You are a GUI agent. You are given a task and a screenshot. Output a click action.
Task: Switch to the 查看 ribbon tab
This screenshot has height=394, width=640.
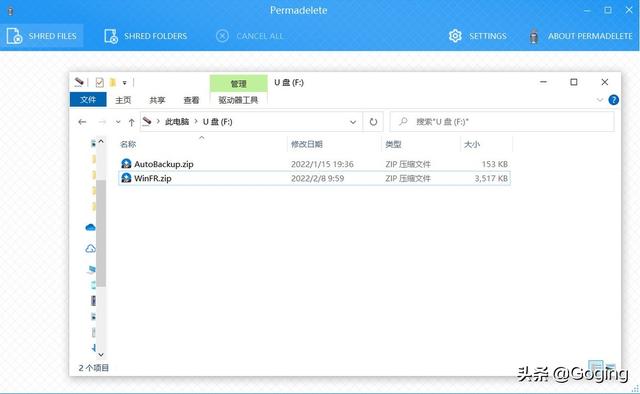pyautogui.click(x=191, y=100)
